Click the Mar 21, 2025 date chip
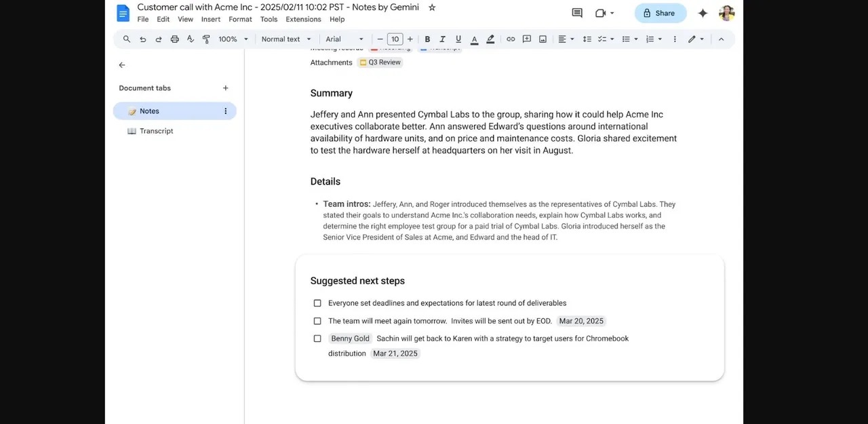The image size is (868, 424). click(395, 353)
